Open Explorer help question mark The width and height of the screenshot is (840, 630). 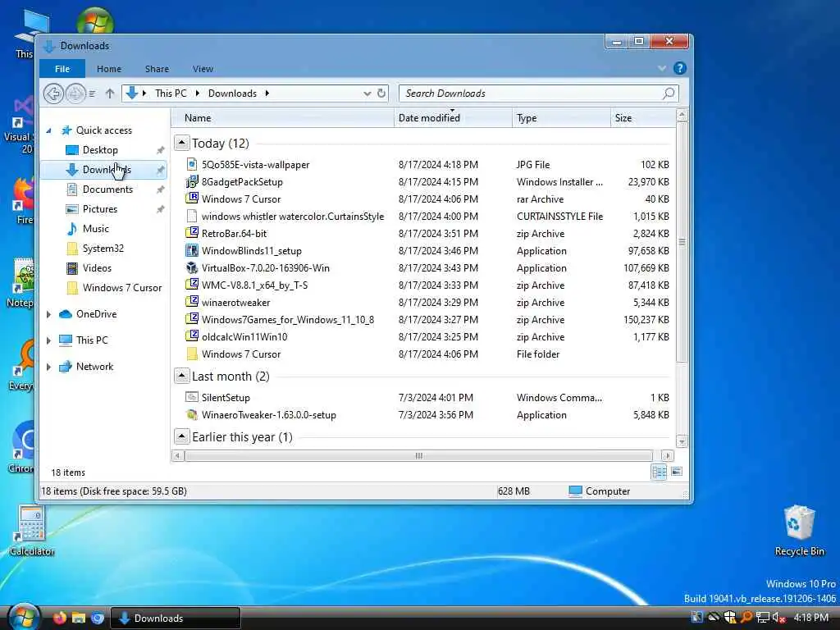(680, 68)
